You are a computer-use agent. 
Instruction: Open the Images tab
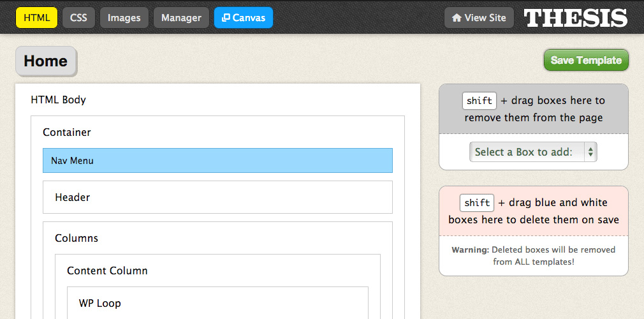click(124, 18)
